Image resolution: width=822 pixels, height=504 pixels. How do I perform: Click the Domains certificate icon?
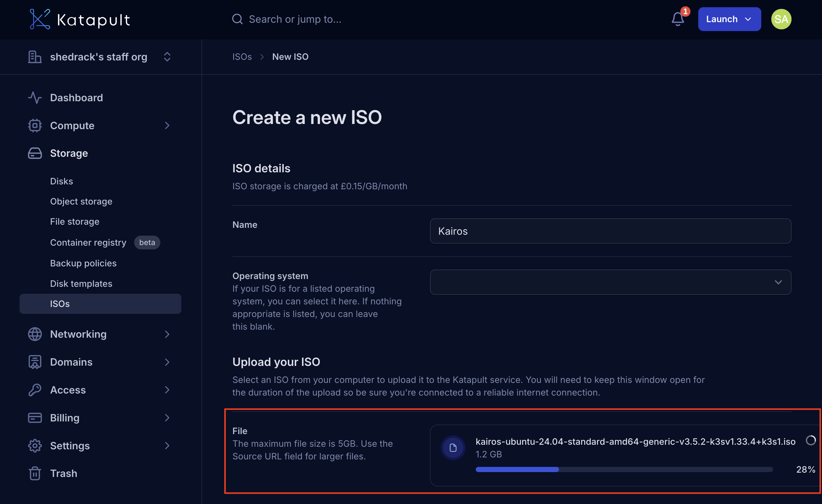(35, 362)
